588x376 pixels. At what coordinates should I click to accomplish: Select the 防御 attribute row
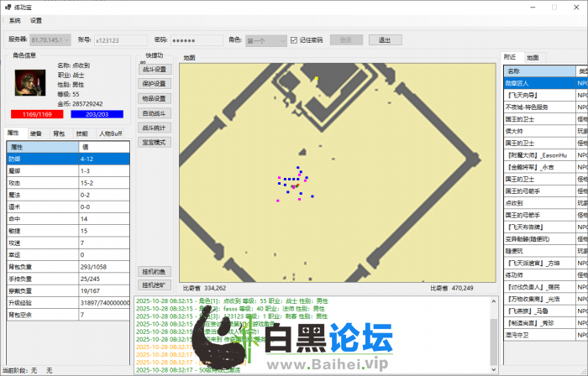point(67,158)
